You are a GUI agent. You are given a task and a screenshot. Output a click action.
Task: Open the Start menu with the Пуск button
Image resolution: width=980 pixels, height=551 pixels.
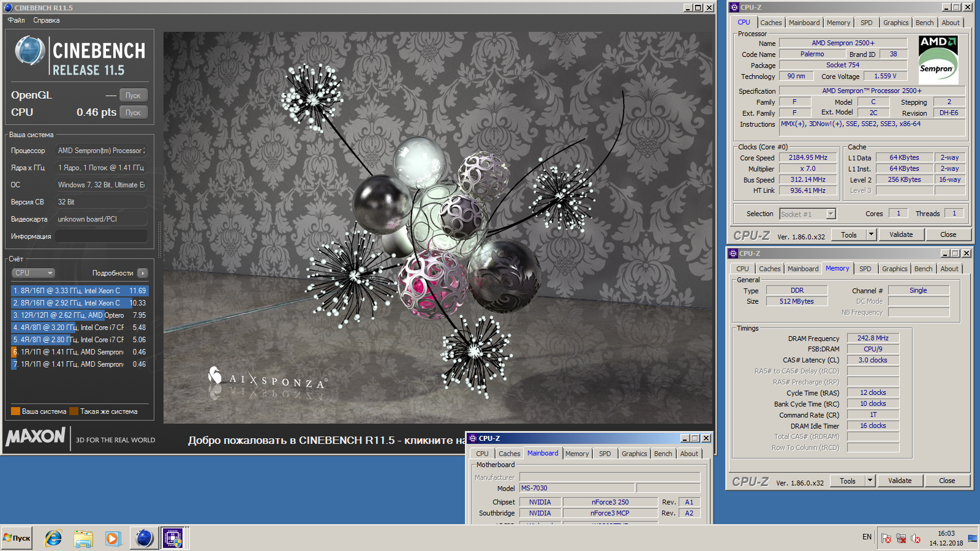click(x=17, y=538)
